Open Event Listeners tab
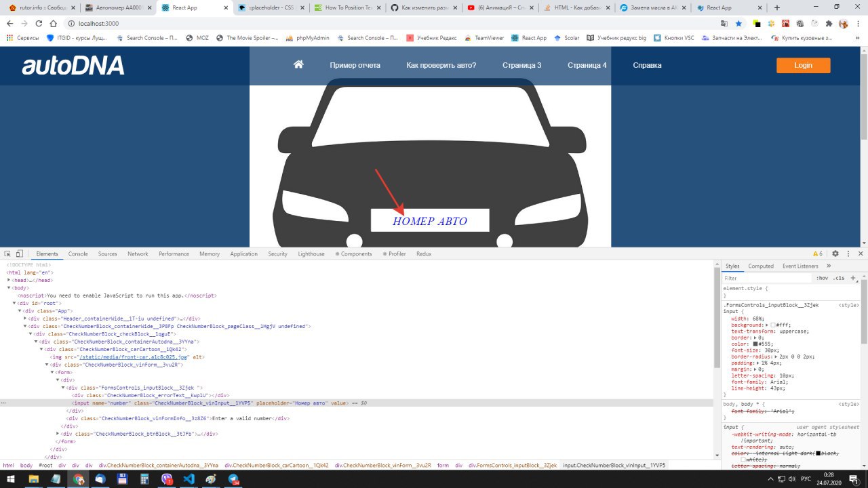 800,266
